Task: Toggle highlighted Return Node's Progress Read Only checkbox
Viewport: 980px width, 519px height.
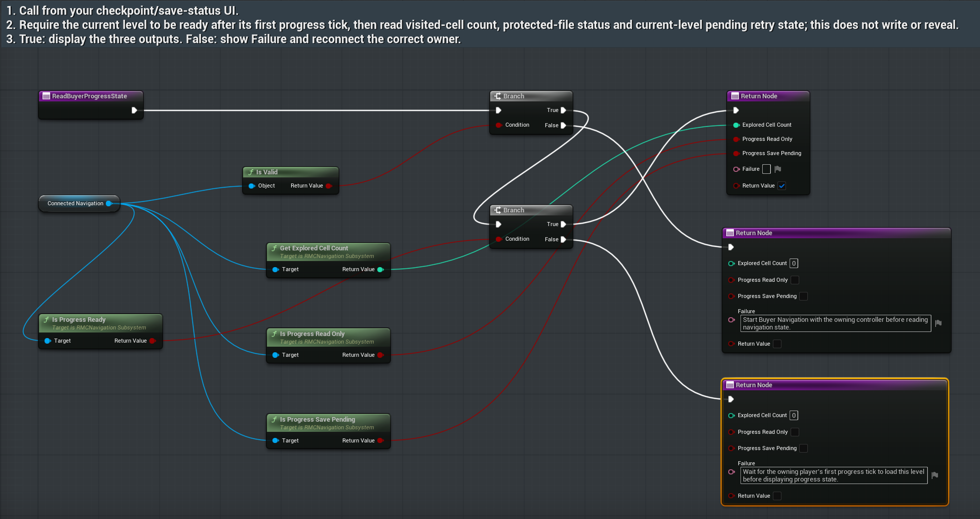Action: [x=795, y=432]
